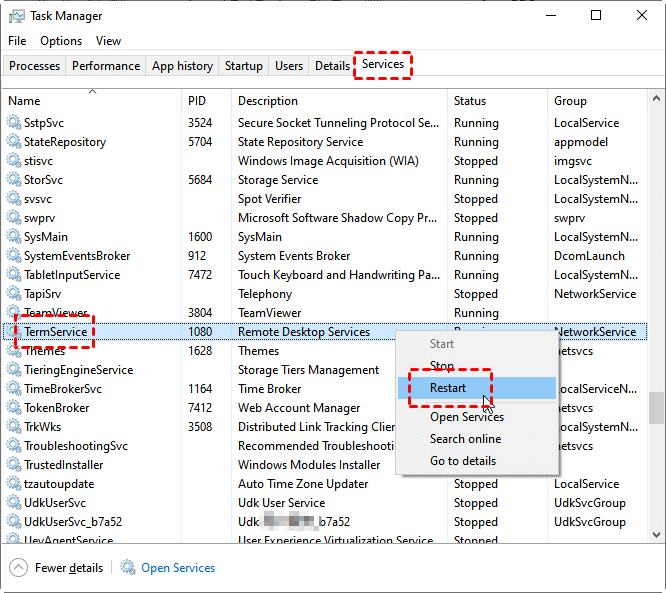Viewport: 666px width, 593px height.
Task: Click the gear icon beside SstpSvc service
Action: click(x=14, y=123)
